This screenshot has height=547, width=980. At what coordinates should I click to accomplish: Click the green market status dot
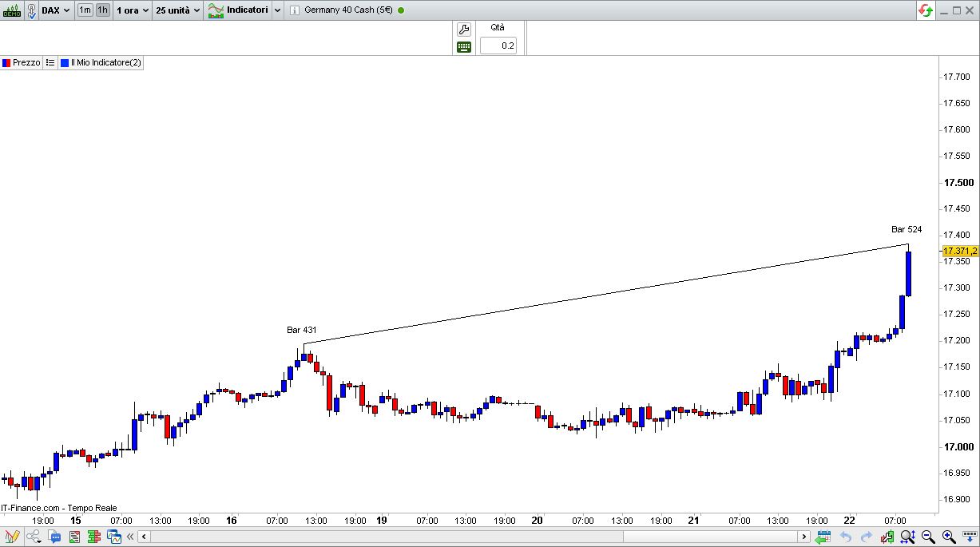401,10
